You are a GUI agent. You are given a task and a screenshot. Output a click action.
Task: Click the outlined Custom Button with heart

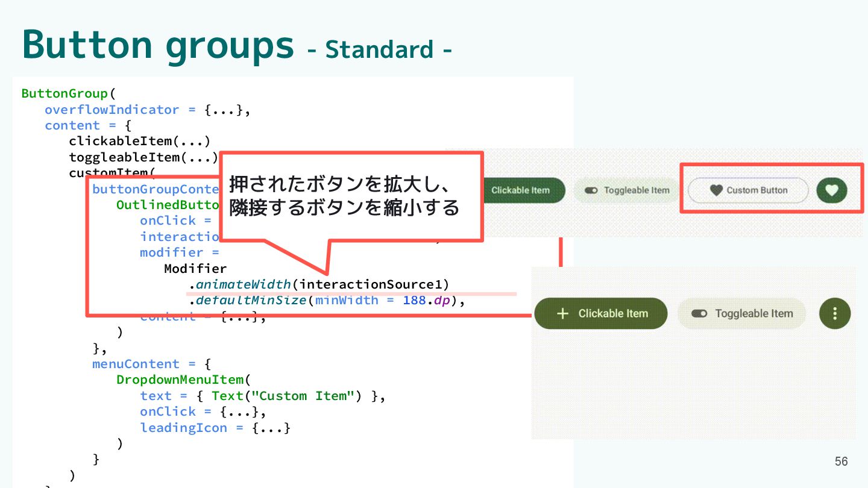748,190
